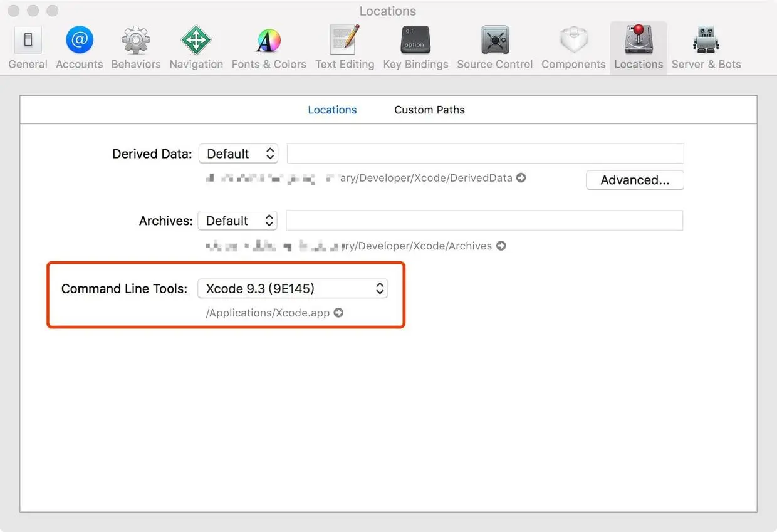
Task: Reveal Xcode.app location via arrow icon
Action: tap(338, 313)
